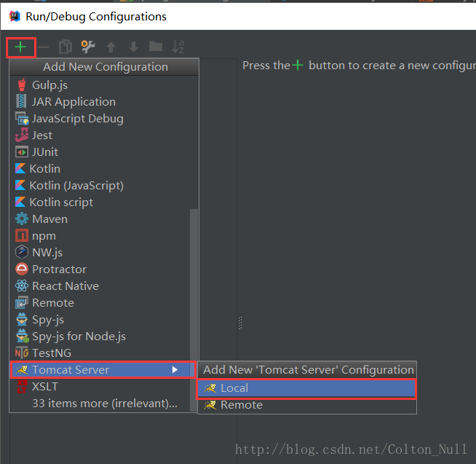This screenshot has height=464, width=476.
Task: Click the Remote configuration icon in list
Action: pyautogui.click(x=22, y=302)
